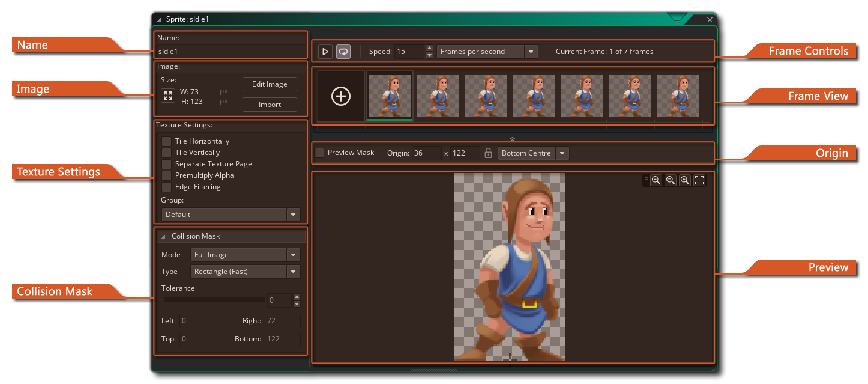Image resolution: width=868 pixels, height=384 pixels.
Task: Enable the Separate Texture Page checkbox
Action: (x=167, y=164)
